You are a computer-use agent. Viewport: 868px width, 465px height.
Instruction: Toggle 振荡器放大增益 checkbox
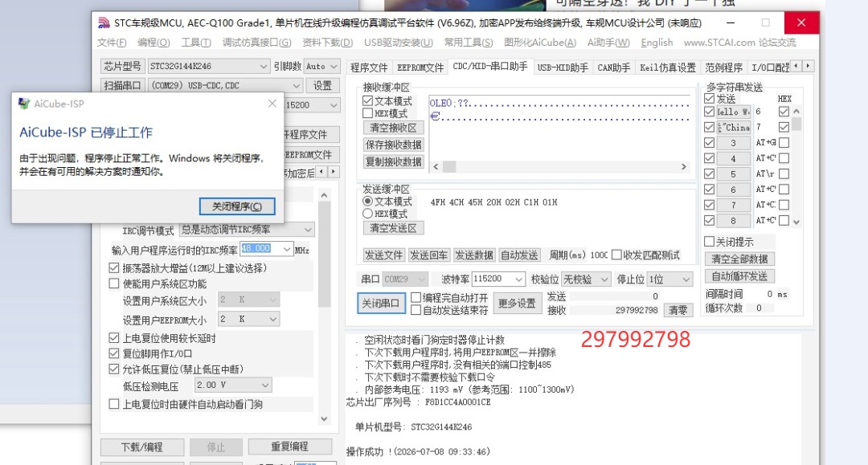click(114, 268)
